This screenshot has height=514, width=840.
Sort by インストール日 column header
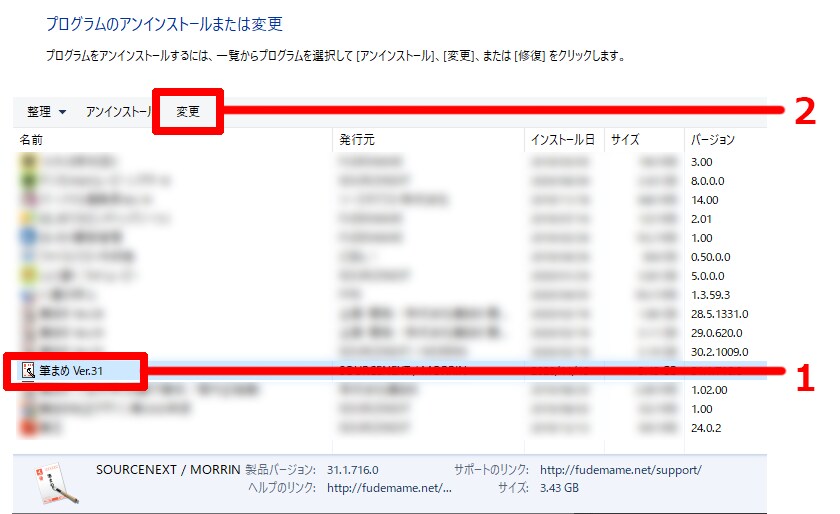[564, 140]
